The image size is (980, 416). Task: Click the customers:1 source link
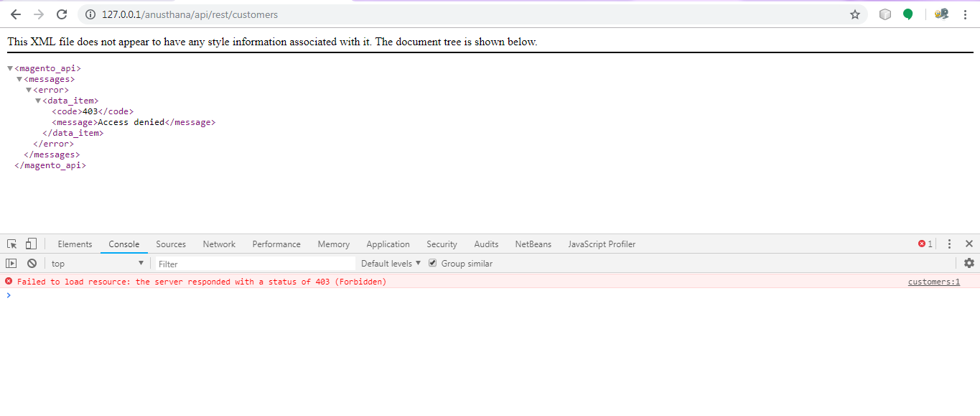(x=933, y=281)
